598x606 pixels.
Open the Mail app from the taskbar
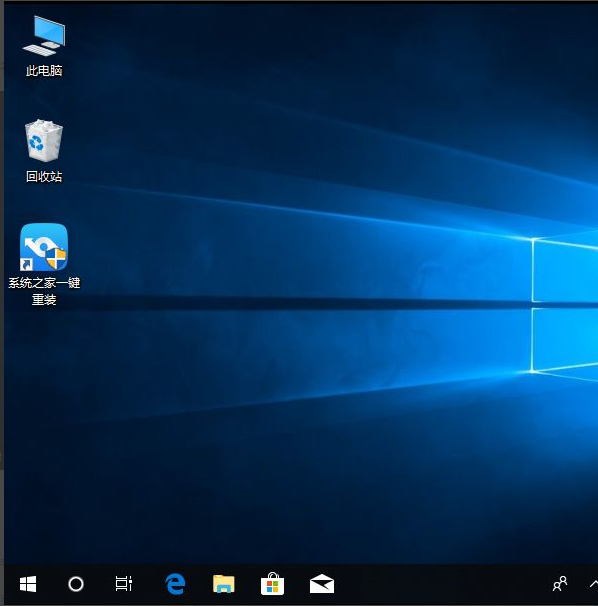pos(322,584)
